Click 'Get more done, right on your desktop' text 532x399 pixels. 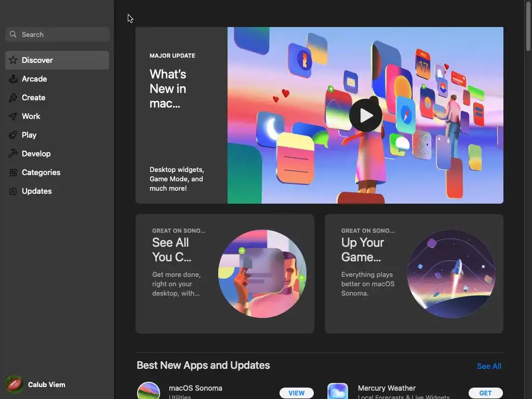177,284
